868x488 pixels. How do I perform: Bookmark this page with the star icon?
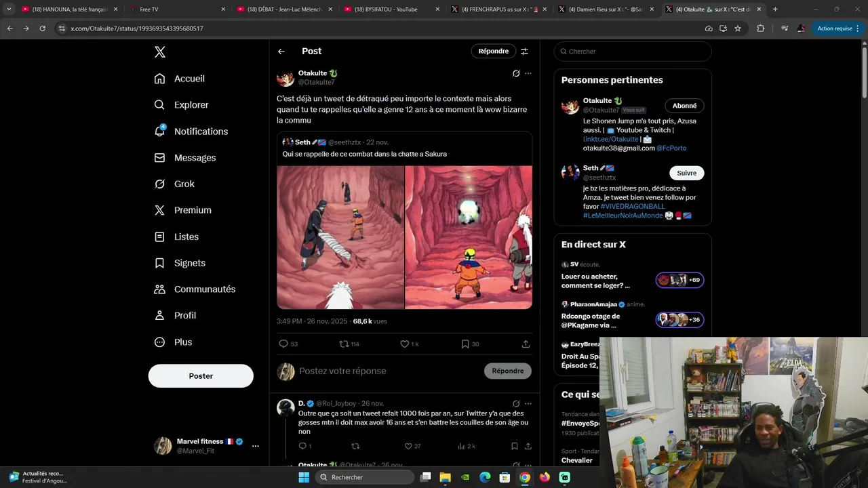click(x=738, y=28)
